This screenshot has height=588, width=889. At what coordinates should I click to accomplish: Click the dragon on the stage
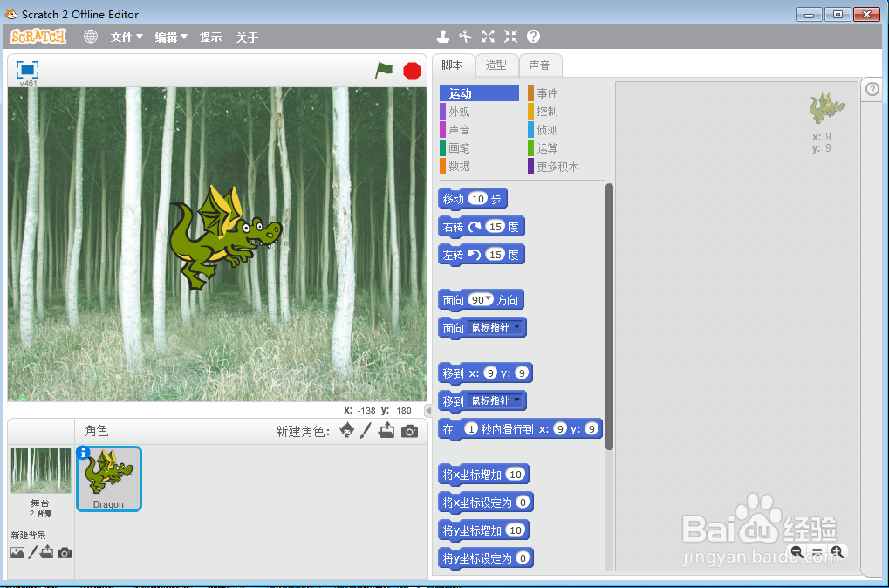[224, 237]
